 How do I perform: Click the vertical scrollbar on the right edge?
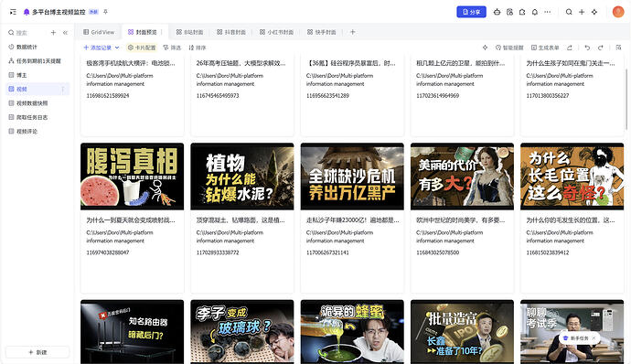click(x=626, y=99)
